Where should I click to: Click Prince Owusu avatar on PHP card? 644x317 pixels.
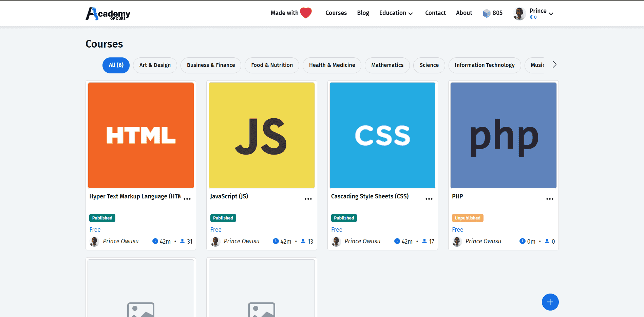tap(457, 242)
